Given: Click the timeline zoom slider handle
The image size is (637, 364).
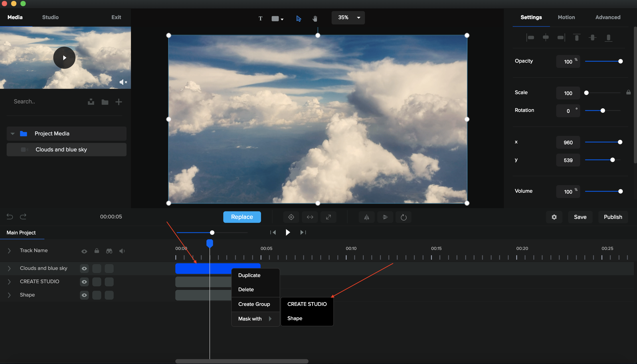Looking at the screenshot, I should point(212,233).
